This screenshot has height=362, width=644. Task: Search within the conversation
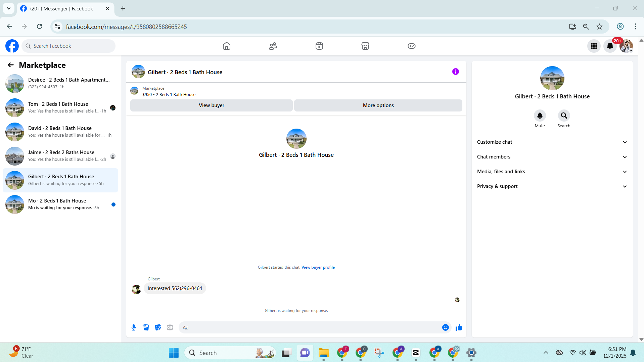pyautogui.click(x=564, y=116)
